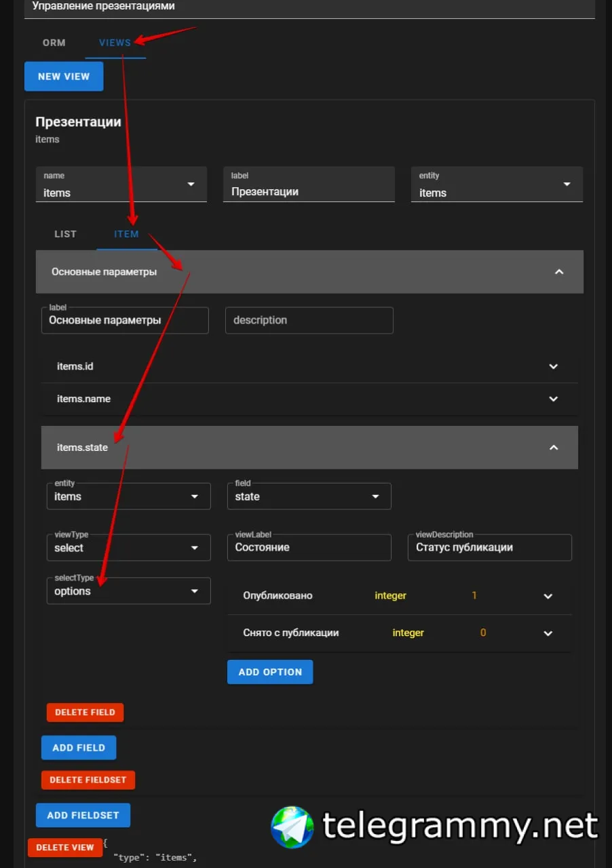Open the top entity dropdown
The width and height of the screenshot is (612, 868).
(x=567, y=184)
